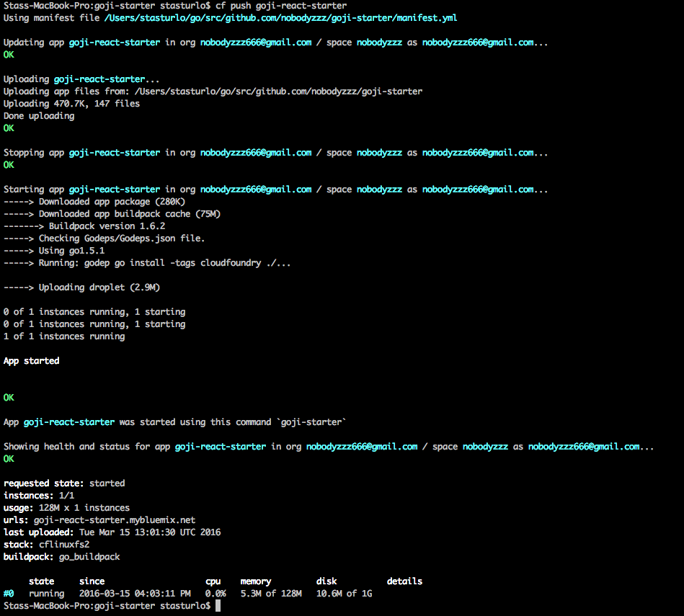Click the '0.0%' cpu value
The image size is (684, 616).
click(216, 594)
